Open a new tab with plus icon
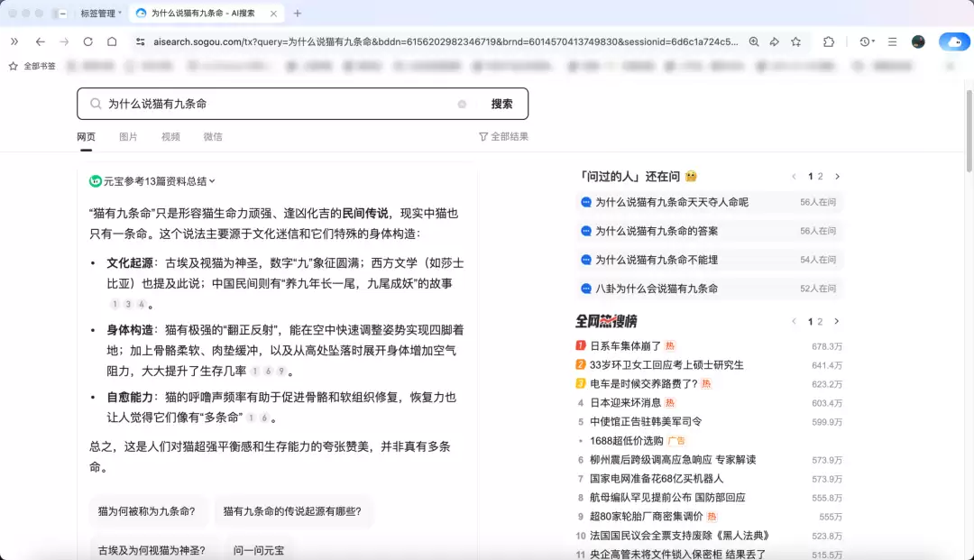 (x=298, y=13)
